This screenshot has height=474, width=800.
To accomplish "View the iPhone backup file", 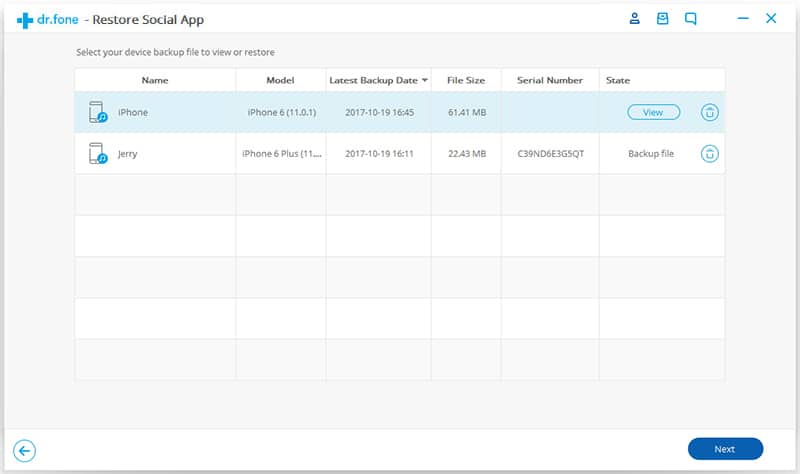I will (x=654, y=112).
